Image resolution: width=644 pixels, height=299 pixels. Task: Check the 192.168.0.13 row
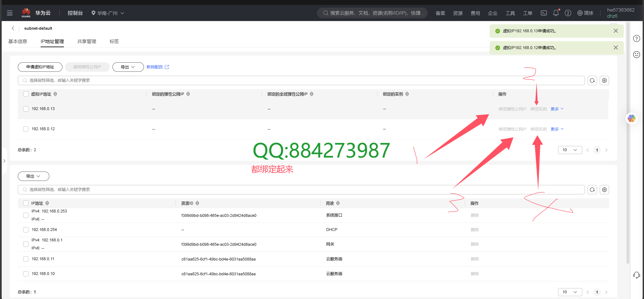click(26, 109)
